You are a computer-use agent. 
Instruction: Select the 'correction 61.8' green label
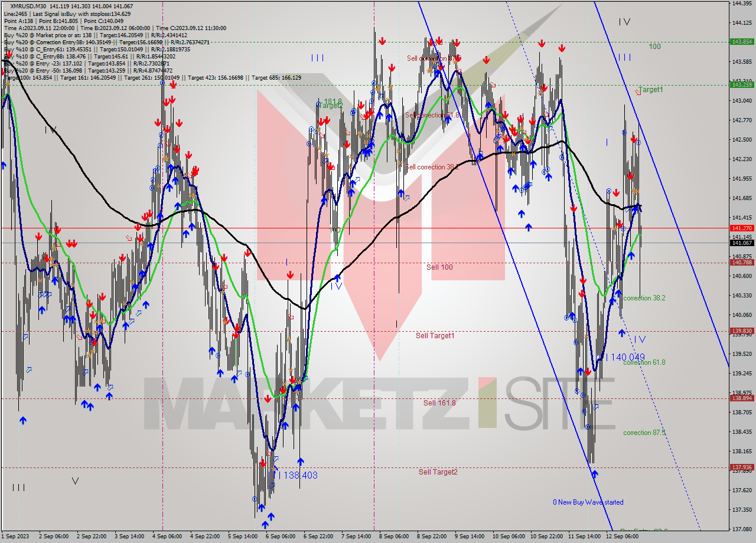(x=644, y=362)
